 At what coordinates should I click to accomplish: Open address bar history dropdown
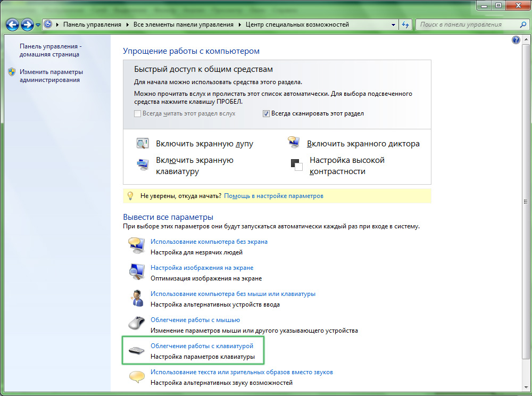pyautogui.click(x=393, y=25)
